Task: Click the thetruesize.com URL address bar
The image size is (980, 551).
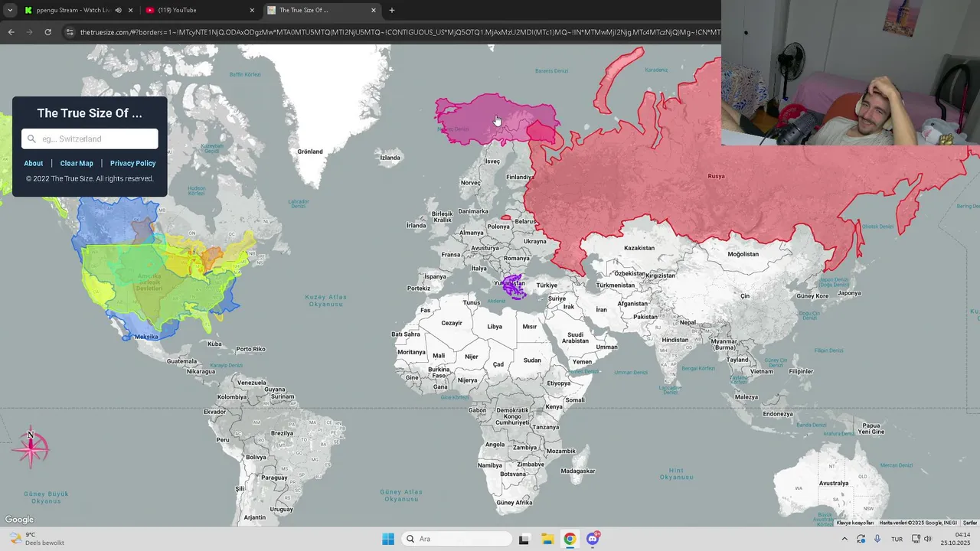Action: (400, 32)
